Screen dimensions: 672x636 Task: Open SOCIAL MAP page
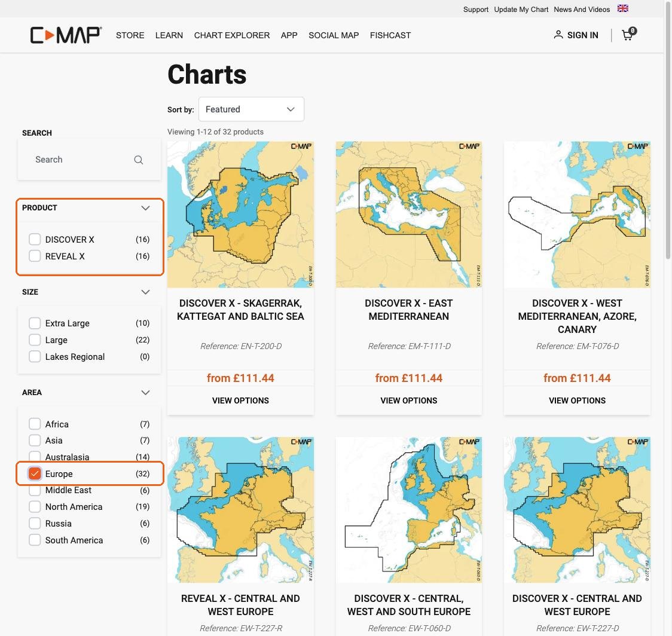tap(334, 35)
